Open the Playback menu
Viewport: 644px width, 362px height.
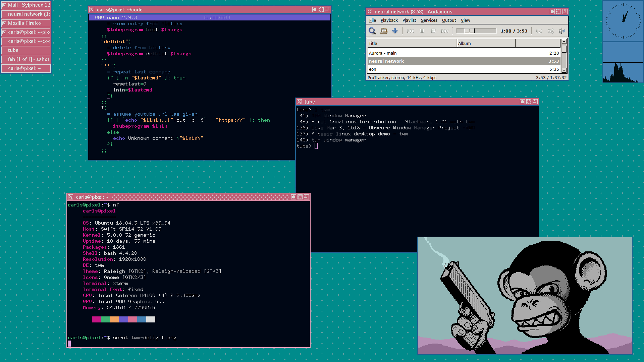pos(389,20)
